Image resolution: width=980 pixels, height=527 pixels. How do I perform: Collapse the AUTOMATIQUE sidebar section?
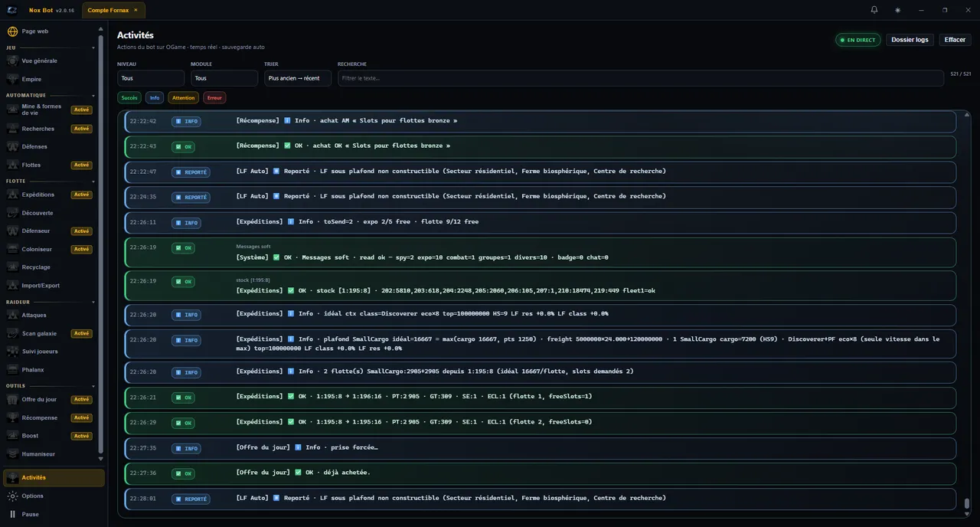[x=93, y=95]
